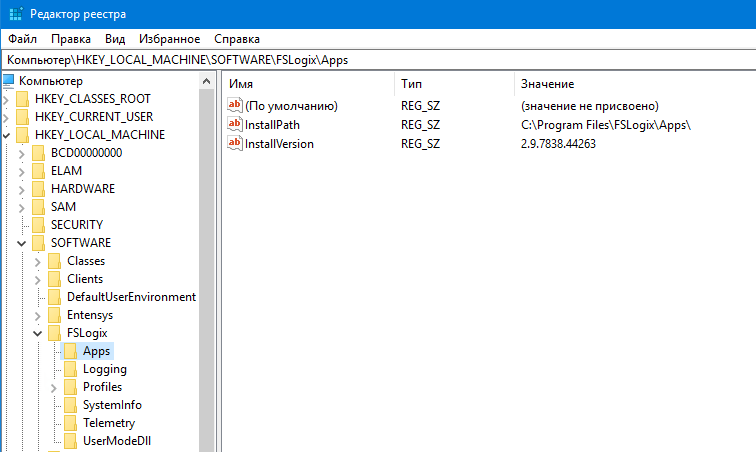
Task: Select the InstallPath string value icon
Action: click(x=235, y=124)
